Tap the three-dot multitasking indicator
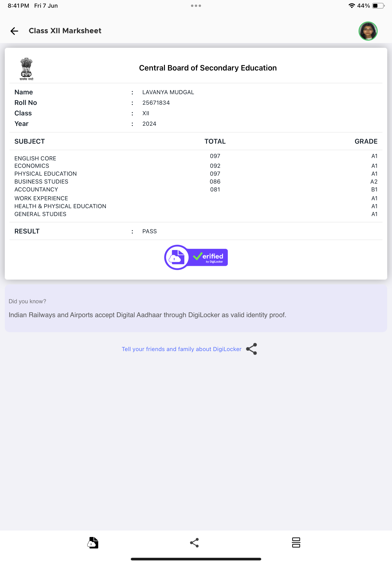Screen dimensions: 392x564 (196, 6)
